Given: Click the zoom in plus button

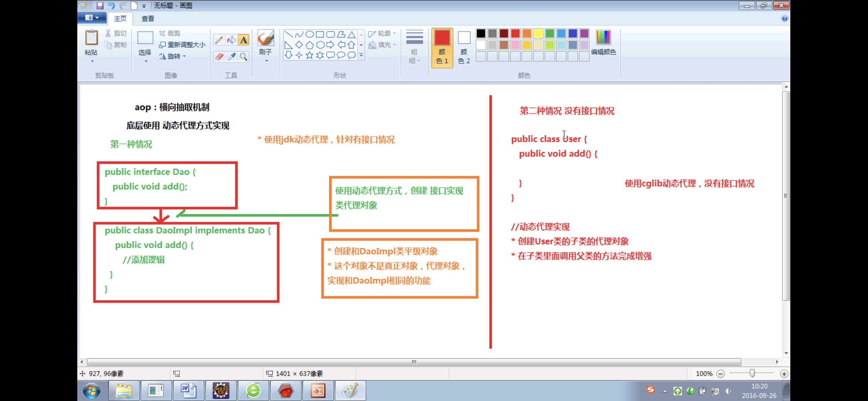Looking at the screenshot, I should [x=784, y=374].
